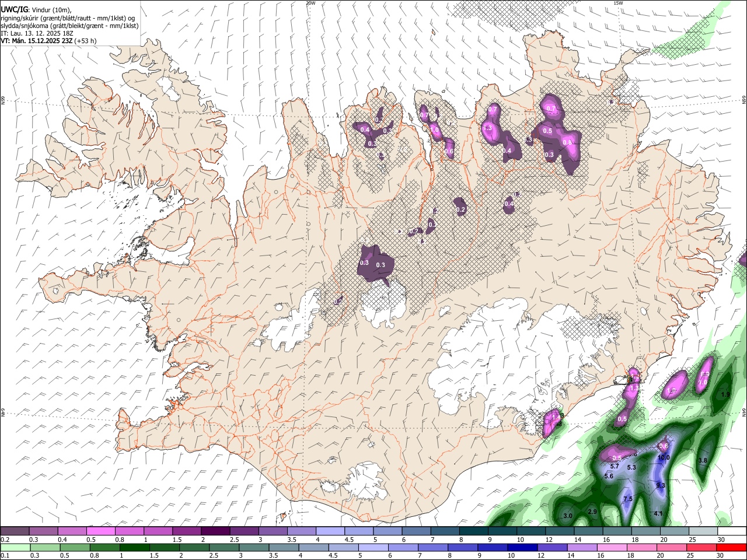The width and height of the screenshot is (747, 560).
Task: Pick the violet 14 rain scale swatch
Action: click(582, 547)
